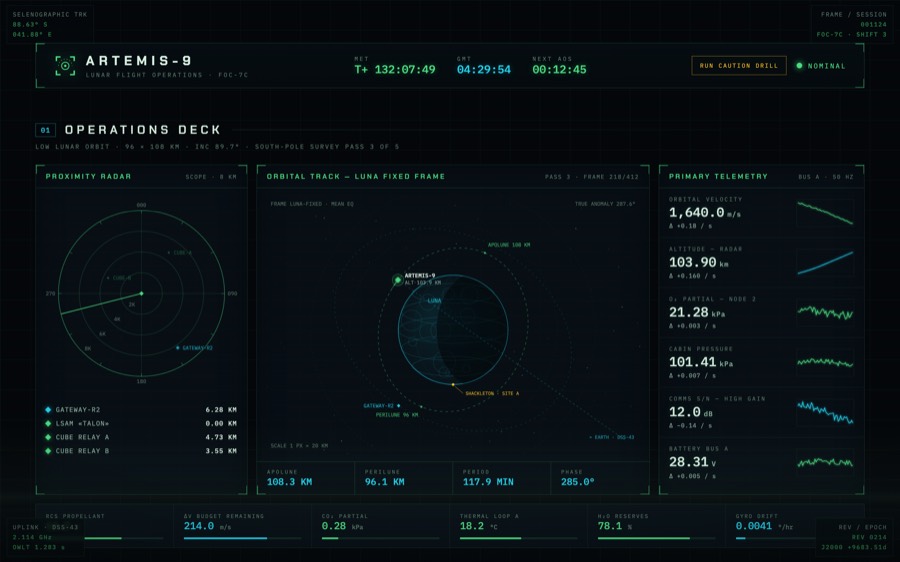Select the ARTEMIS-9 spacecraft marker on orbital track
900x562 pixels.
(397, 280)
